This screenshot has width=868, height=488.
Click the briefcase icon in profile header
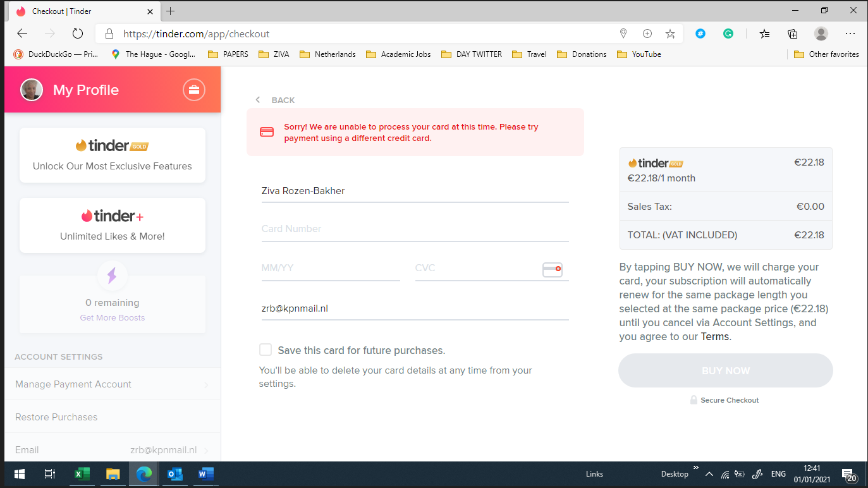[x=194, y=90]
